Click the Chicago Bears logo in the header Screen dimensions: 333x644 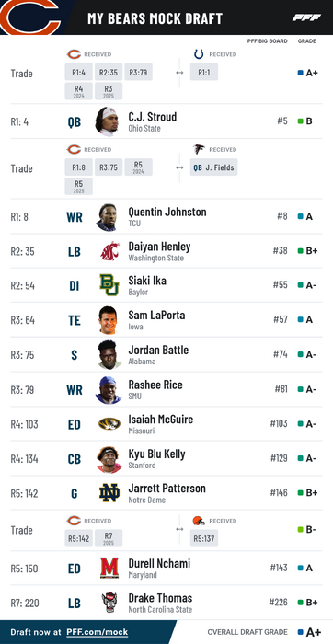(x=30, y=17)
